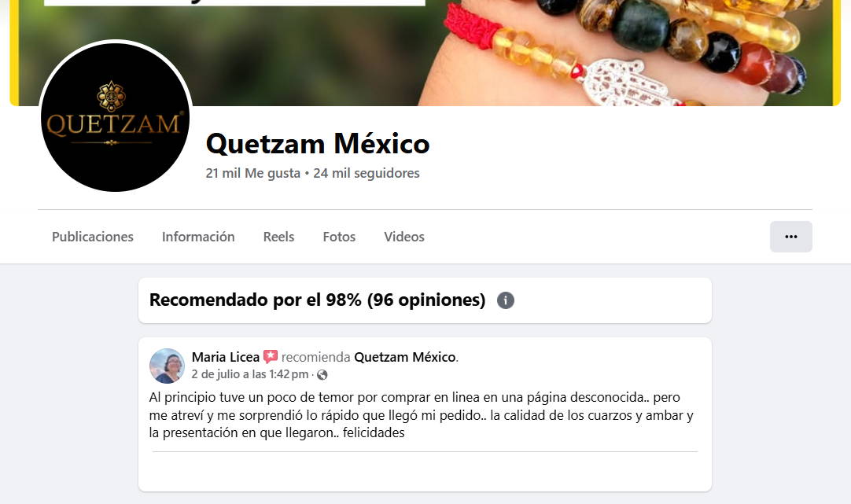Open the Reels tab

278,237
